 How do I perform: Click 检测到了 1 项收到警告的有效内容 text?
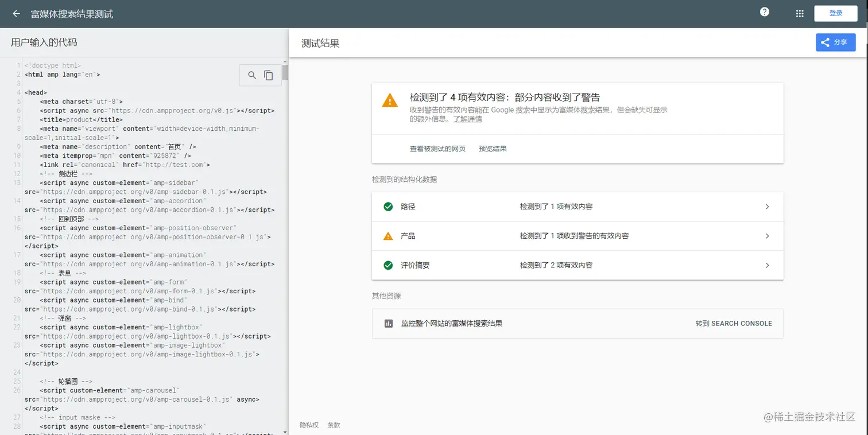point(574,236)
